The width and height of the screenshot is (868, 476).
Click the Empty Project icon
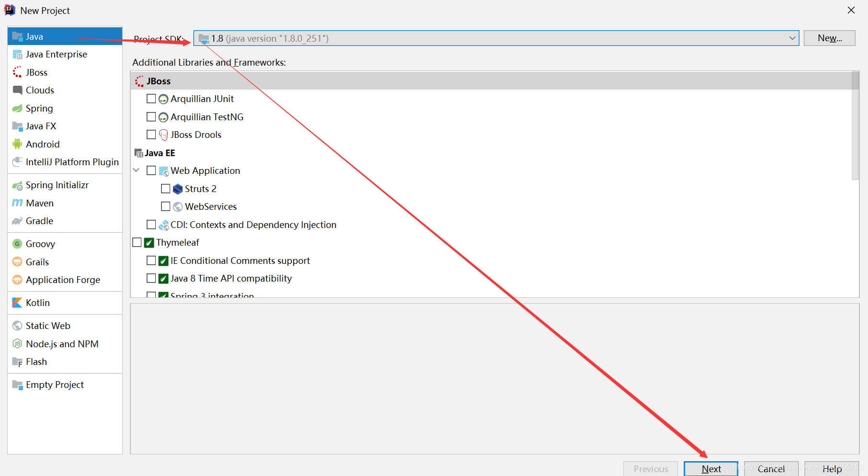click(17, 385)
